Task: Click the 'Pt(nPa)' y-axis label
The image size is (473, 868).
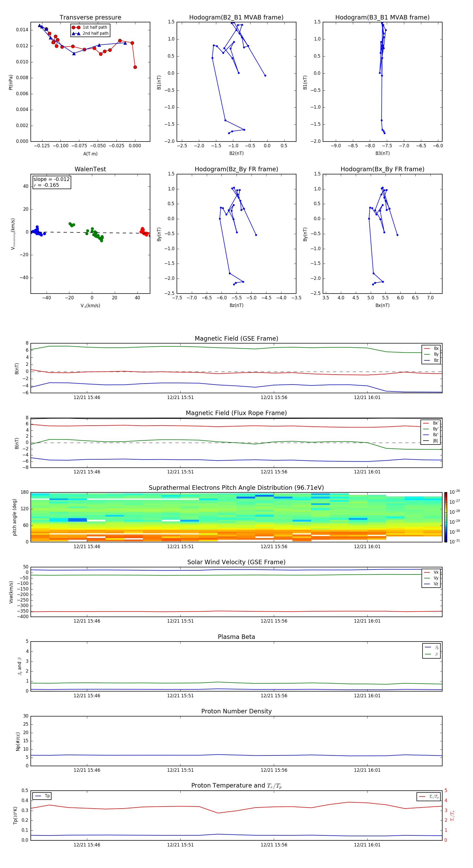Action: [x=11, y=82]
